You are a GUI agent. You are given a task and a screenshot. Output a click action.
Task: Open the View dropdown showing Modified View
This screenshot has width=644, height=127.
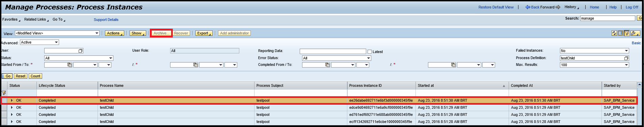(57, 33)
